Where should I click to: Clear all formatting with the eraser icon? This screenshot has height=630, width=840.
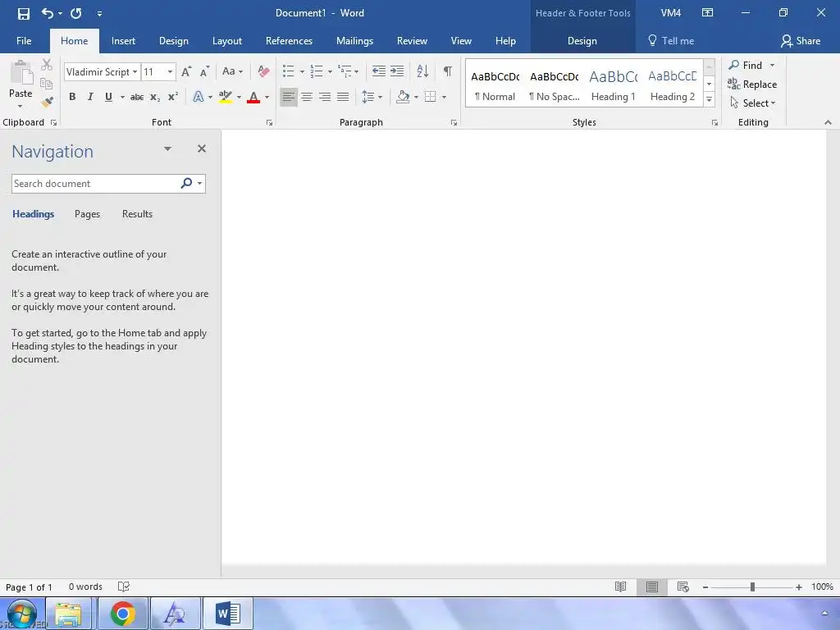263,71
